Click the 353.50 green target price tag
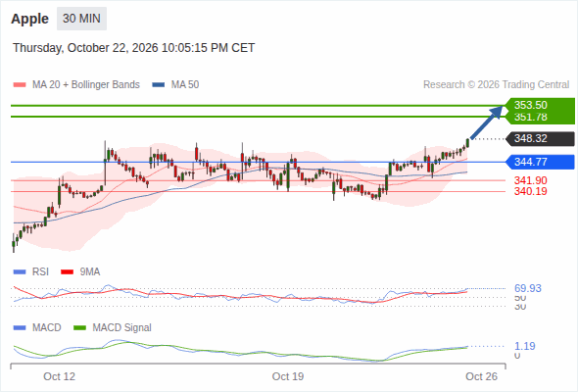The width and height of the screenshot is (578, 392). [540, 105]
